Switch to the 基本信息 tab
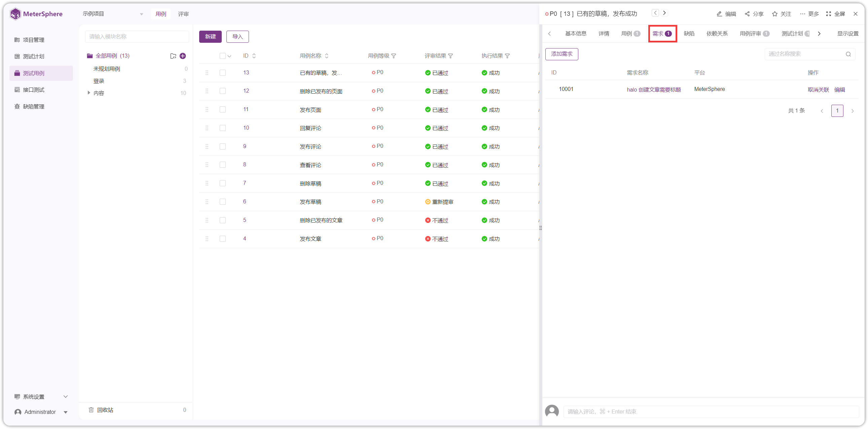 click(576, 33)
